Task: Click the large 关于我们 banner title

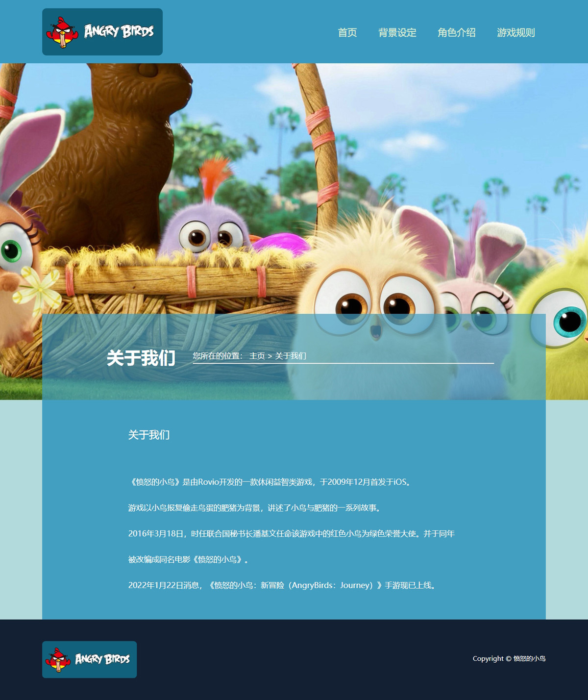Action: point(141,358)
